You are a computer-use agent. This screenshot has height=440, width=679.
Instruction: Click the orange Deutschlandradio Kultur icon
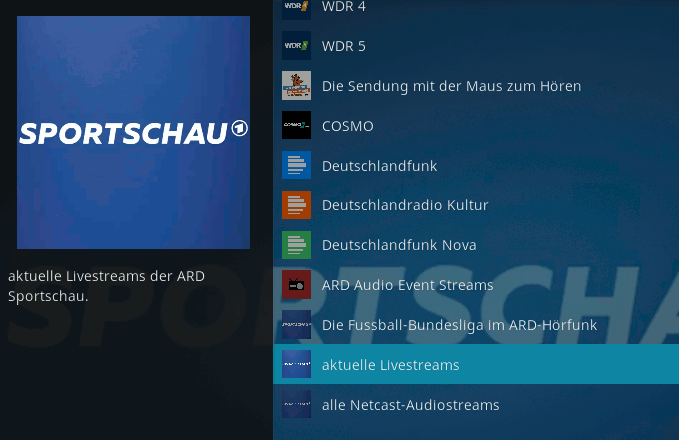click(x=296, y=205)
